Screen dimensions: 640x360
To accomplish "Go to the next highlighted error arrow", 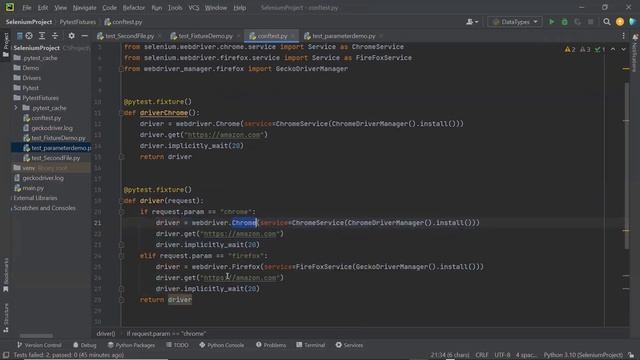I will 623,49.
